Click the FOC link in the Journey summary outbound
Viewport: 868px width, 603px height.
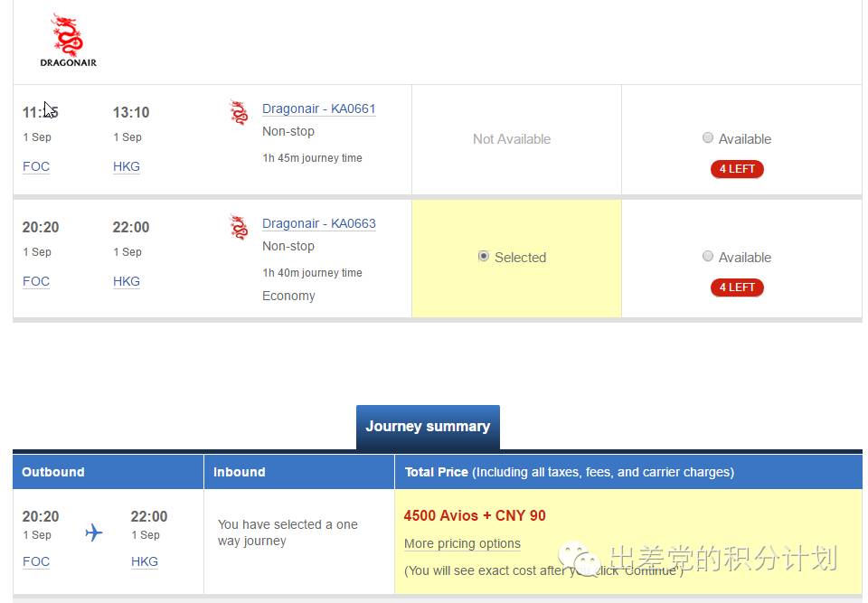point(36,561)
